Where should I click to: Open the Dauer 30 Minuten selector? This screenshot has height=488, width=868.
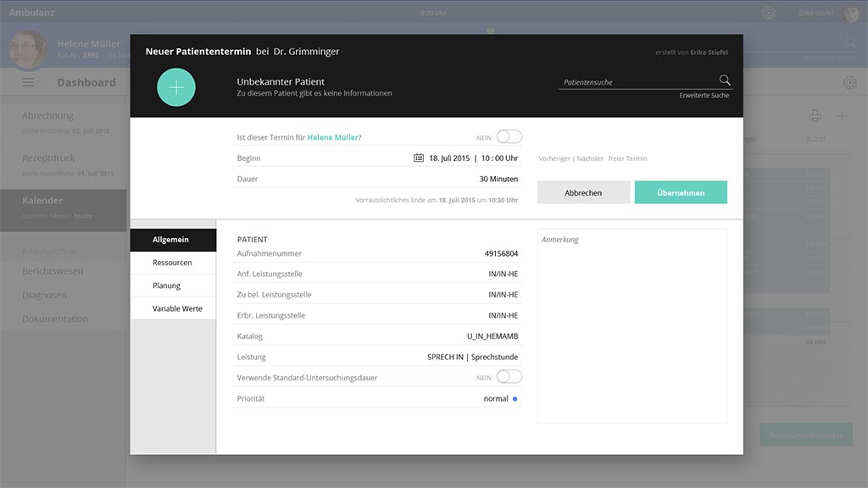(x=498, y=179)
